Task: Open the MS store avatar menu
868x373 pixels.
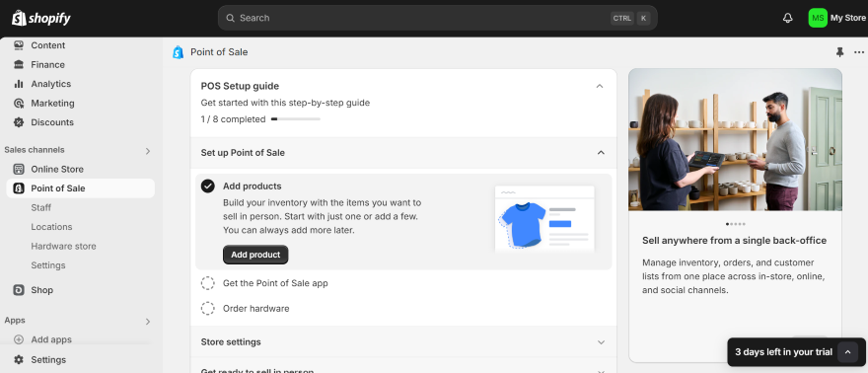Action: (818, 19)
